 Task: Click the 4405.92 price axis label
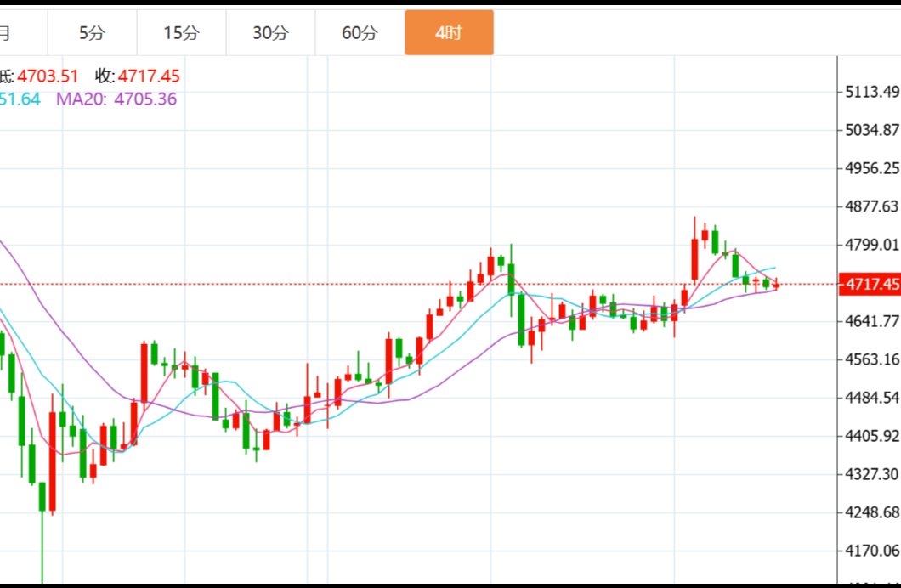pyautogui.click(x=872, y=436)
